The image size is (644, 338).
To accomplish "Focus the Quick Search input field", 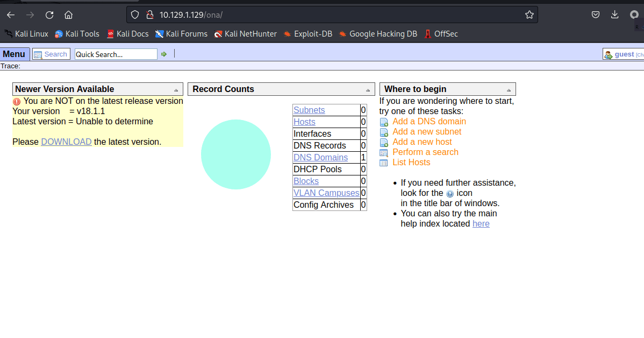I will [x=116, y=54].
